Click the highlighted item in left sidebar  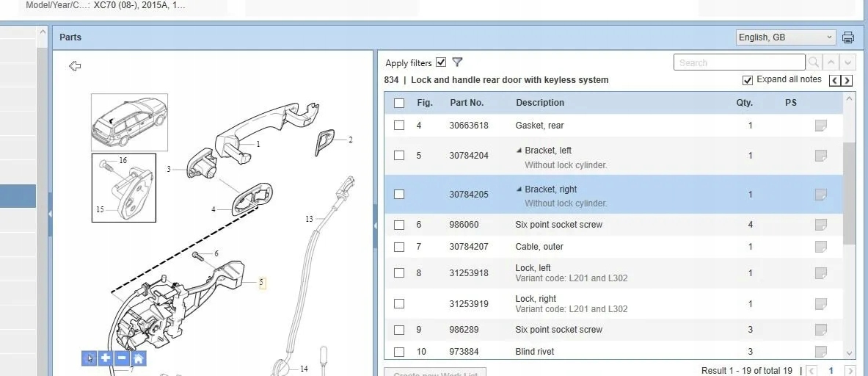(18, 196)
